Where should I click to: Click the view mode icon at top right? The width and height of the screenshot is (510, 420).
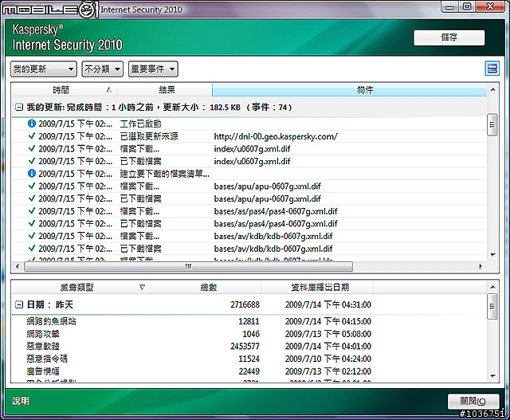492,69
